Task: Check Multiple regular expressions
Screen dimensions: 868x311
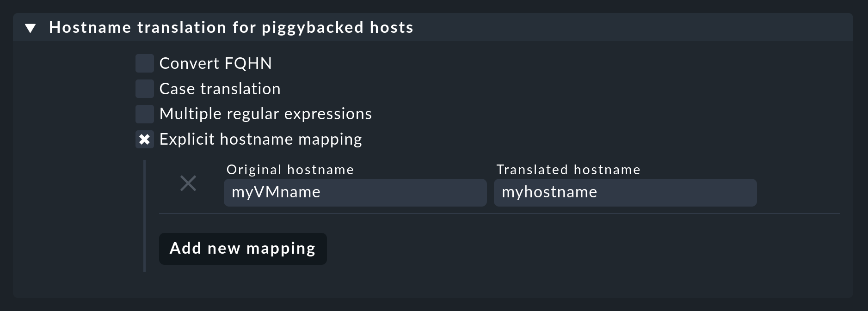Action: (x=144, y=114)
